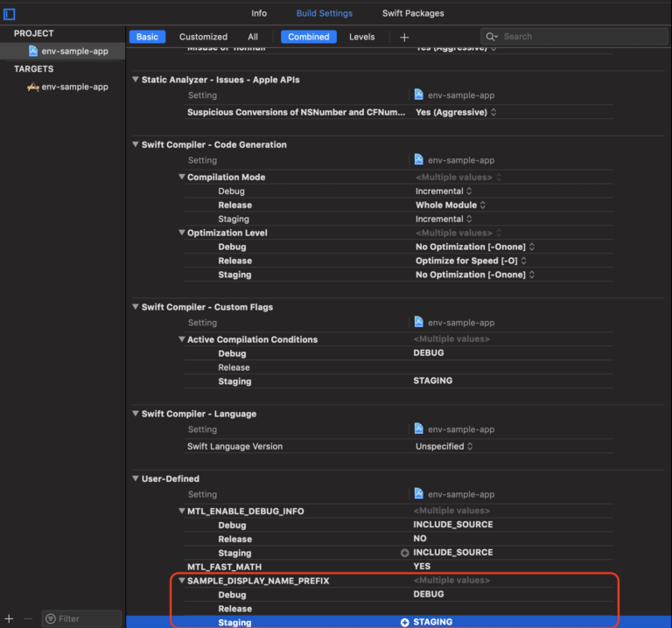Click the plus icon next to STAGING value

click(404, 622)
